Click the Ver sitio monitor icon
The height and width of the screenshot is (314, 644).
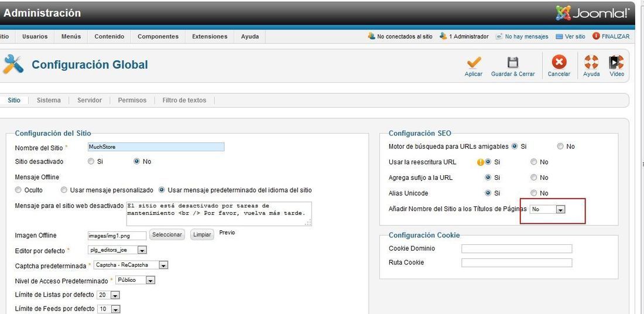(x=559, y=36)
